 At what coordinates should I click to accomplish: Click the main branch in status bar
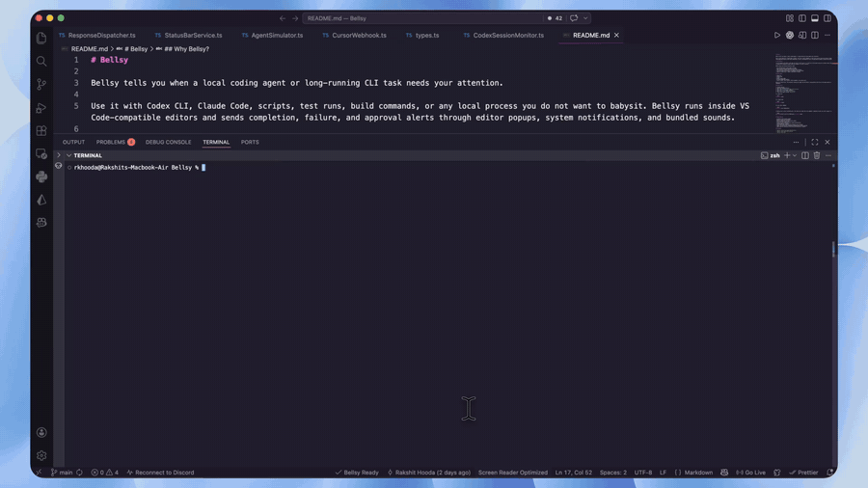point(62,473)
